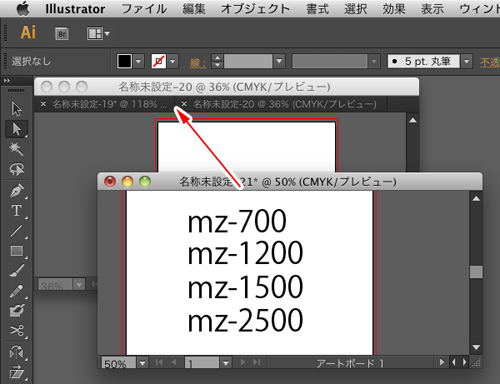The width and height of the screenshot is (500, 384).
Task: Select the Pencil tool
Action: click(x=16, y=291)
